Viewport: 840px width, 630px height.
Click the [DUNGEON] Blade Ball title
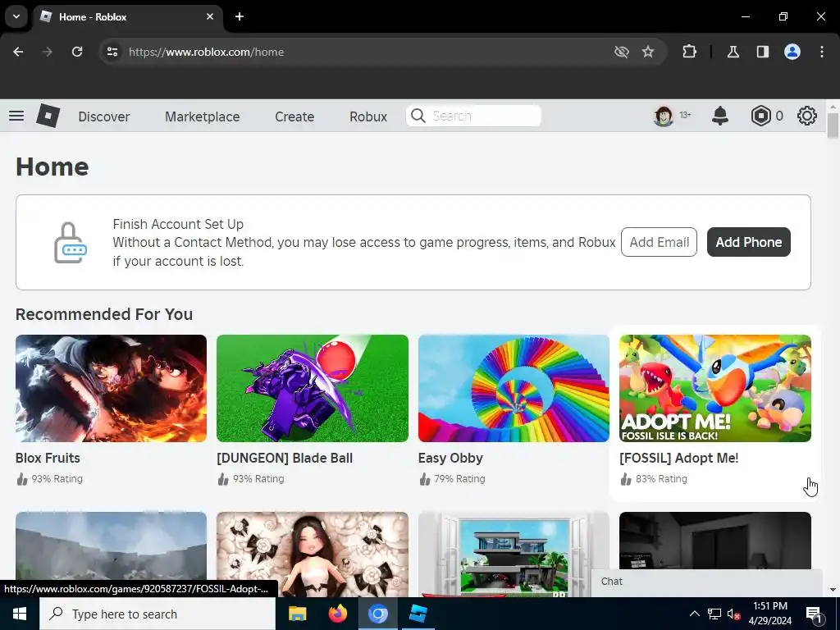tap(285, 458)
